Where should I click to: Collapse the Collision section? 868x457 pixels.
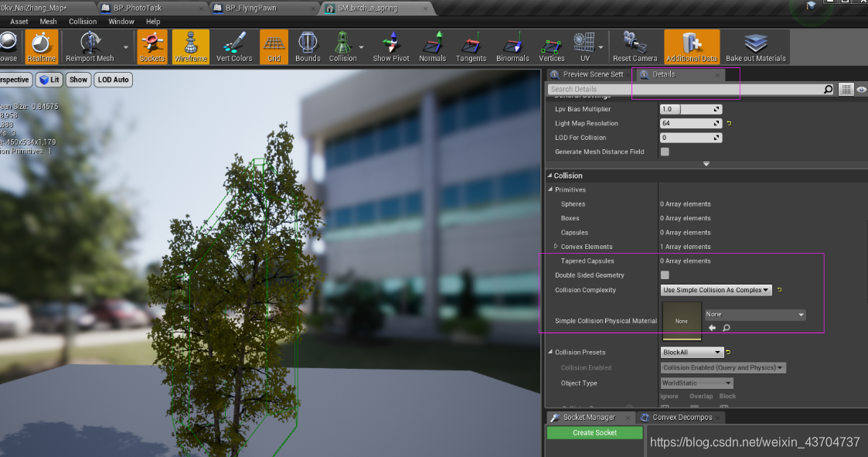[550, 176]
